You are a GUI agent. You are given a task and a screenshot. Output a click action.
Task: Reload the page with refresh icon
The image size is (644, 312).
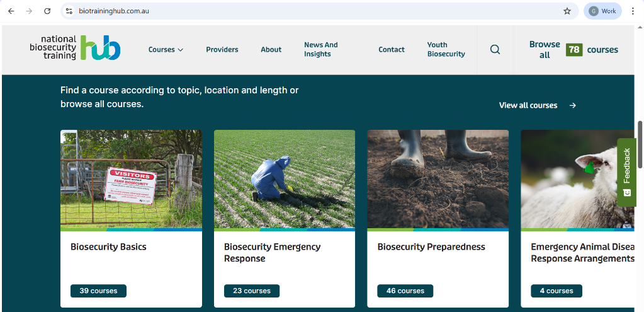pos(47,11)
